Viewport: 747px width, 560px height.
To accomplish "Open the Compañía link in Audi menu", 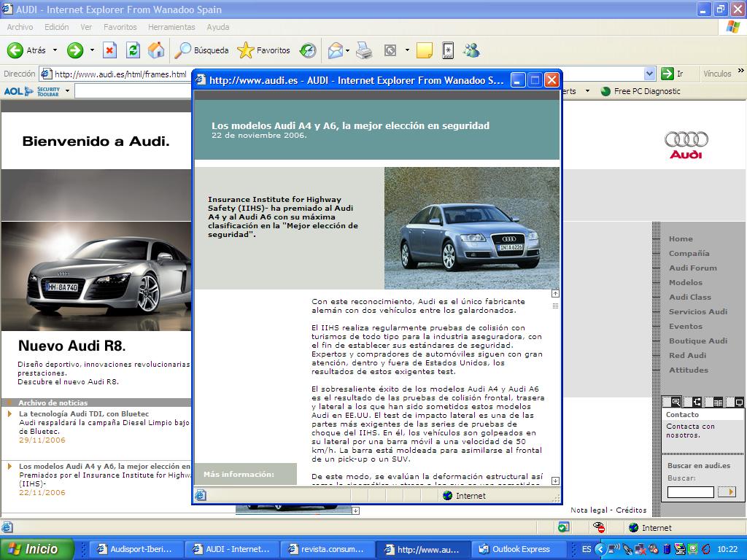I will pyautogui.click(x=689, y=253).
